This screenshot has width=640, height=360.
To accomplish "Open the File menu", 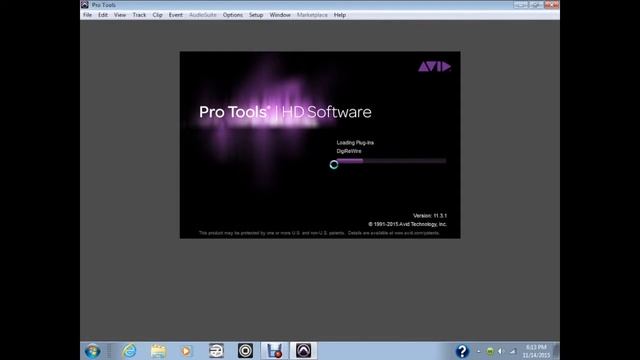I will [87, 15].
